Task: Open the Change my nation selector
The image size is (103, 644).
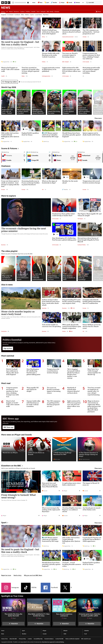Action: pos(9,82)
